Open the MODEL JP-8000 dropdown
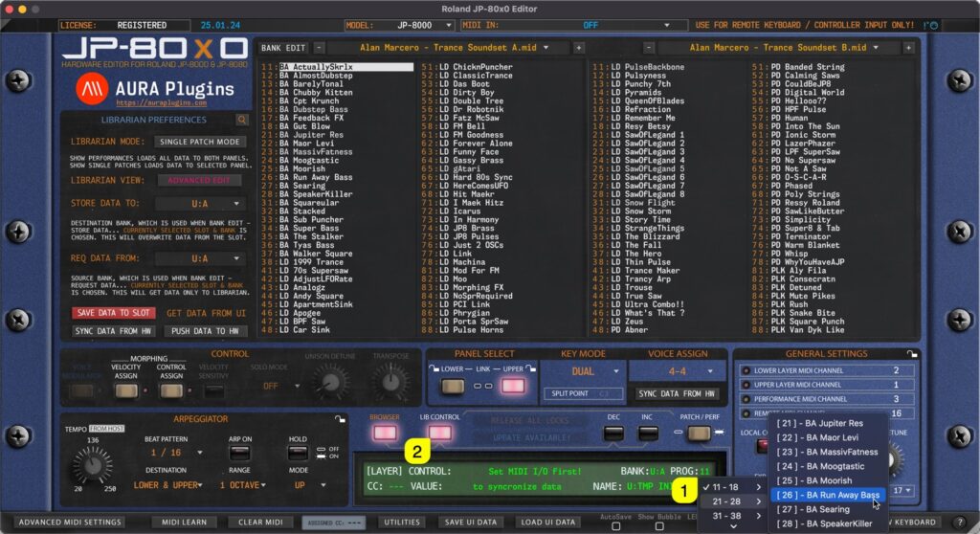Screen dimensions: 980x534 pos(398,26)
